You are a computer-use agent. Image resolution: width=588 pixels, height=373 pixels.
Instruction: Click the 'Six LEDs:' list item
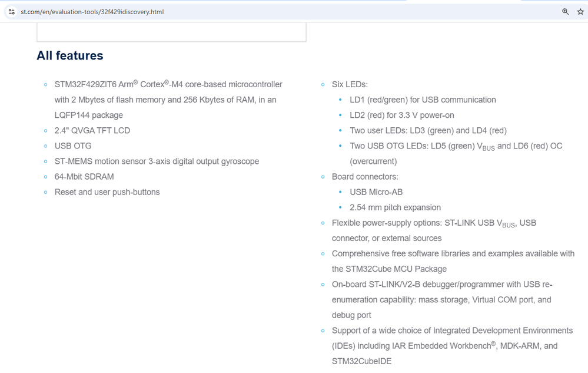[350, 84]
